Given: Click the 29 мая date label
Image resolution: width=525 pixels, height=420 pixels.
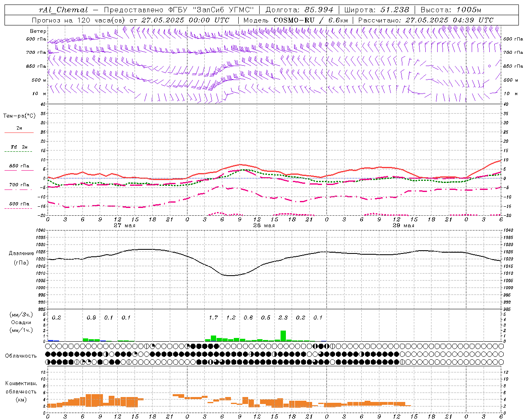Looking at the screenshot, I should click(x=403, y=226).
